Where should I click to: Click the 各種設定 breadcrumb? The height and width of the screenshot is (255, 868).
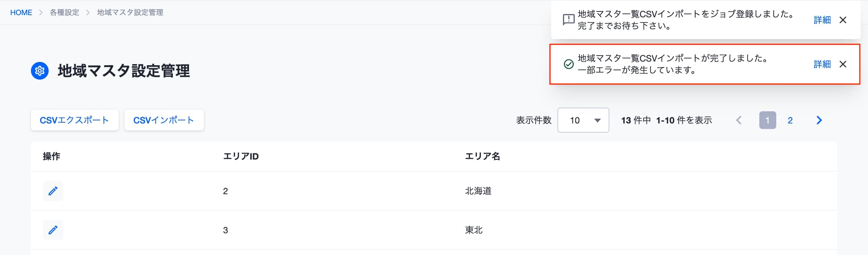tap(64, 13)
